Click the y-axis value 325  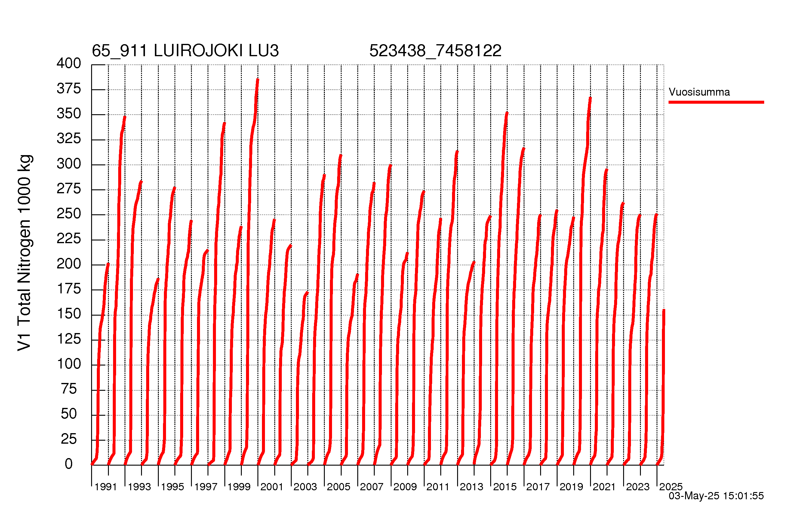(x=69, y=139)
